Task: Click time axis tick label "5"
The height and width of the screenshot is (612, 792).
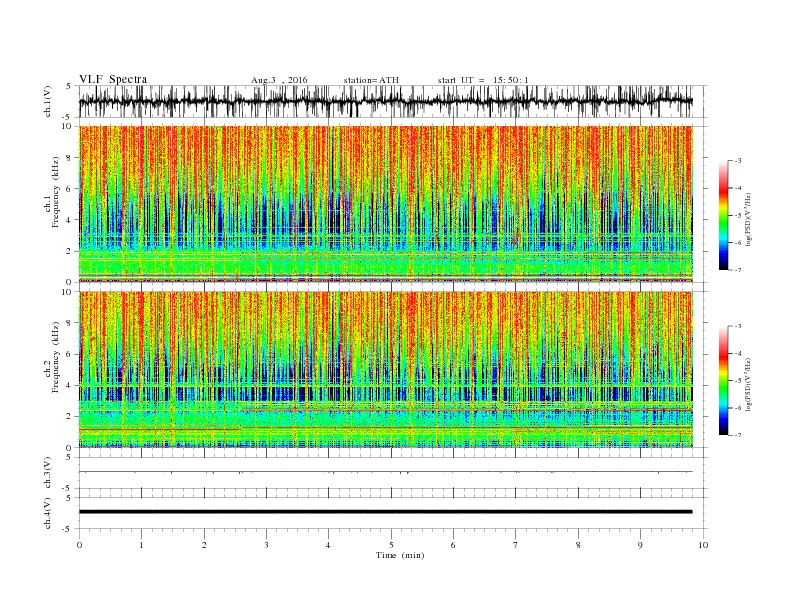Action: [391, 545]
